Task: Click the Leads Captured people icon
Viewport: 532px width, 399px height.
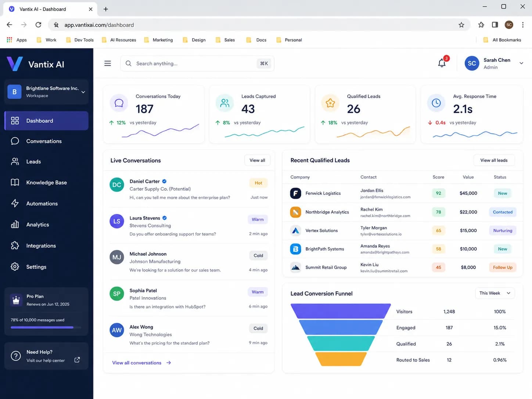Action: (x=224, y=103)
